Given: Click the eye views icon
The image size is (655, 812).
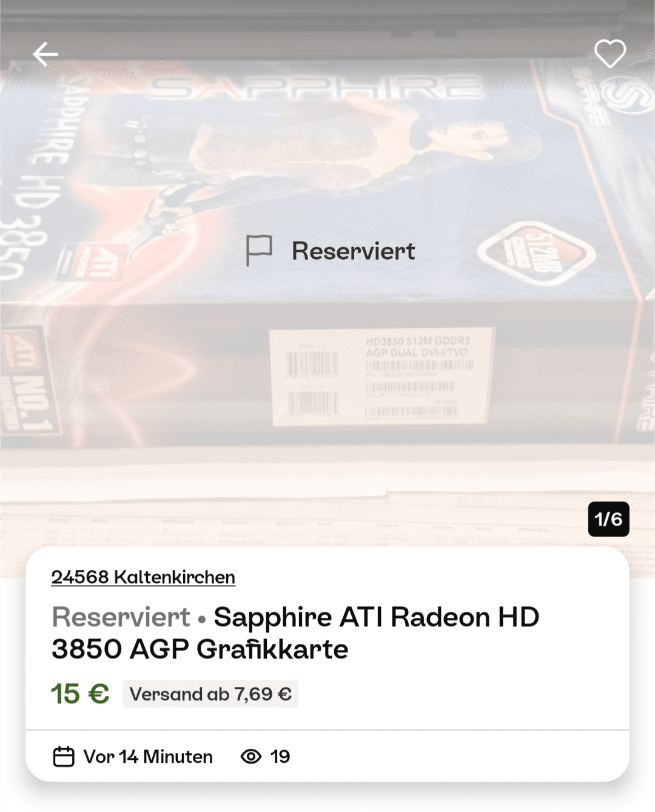Looking at the screenshot, I should point(251,757).
